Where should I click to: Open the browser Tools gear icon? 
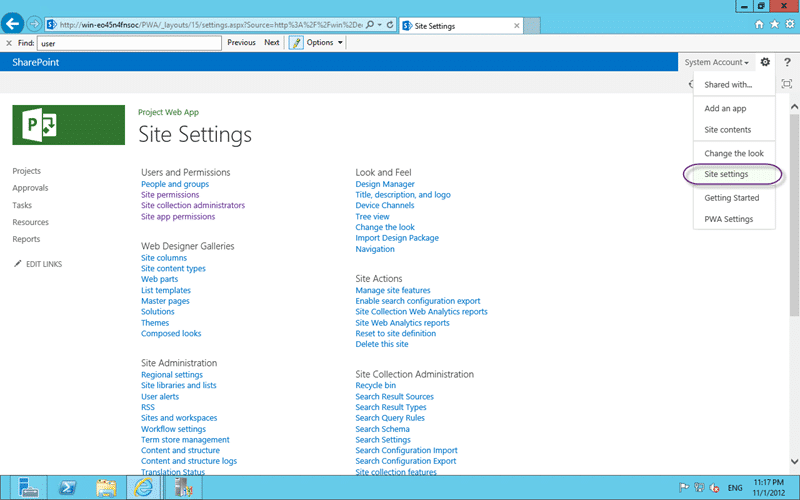(790, 24)
